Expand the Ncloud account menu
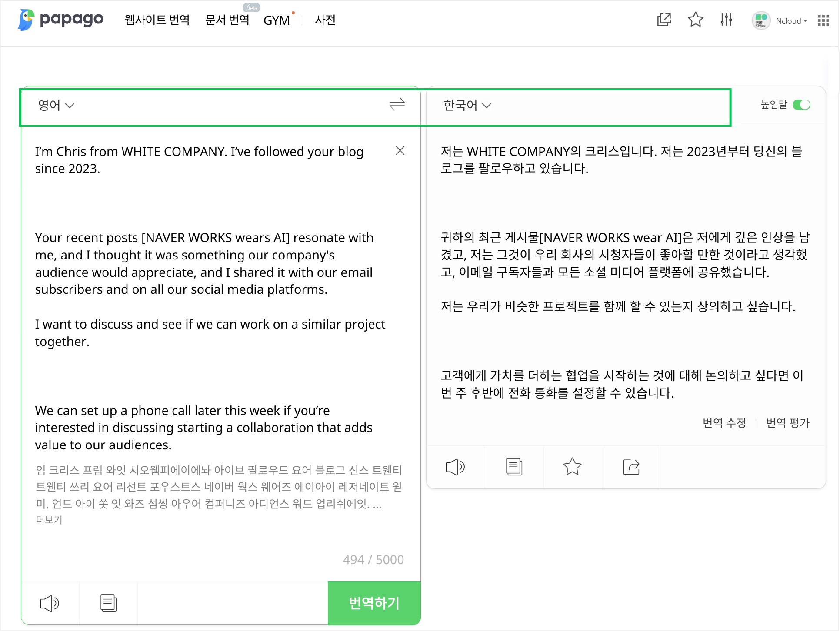Viewport: 840px width, 631px height. pos(791,21)
